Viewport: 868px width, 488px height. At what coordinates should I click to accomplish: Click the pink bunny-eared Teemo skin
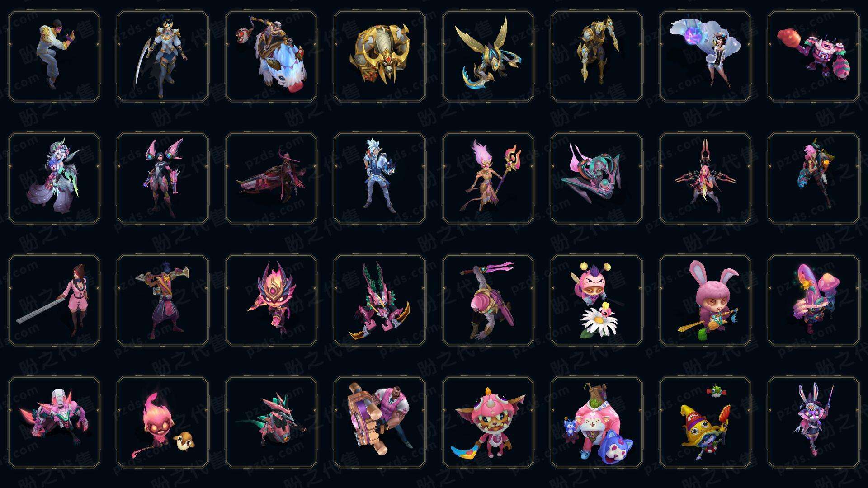click(705, 300)
